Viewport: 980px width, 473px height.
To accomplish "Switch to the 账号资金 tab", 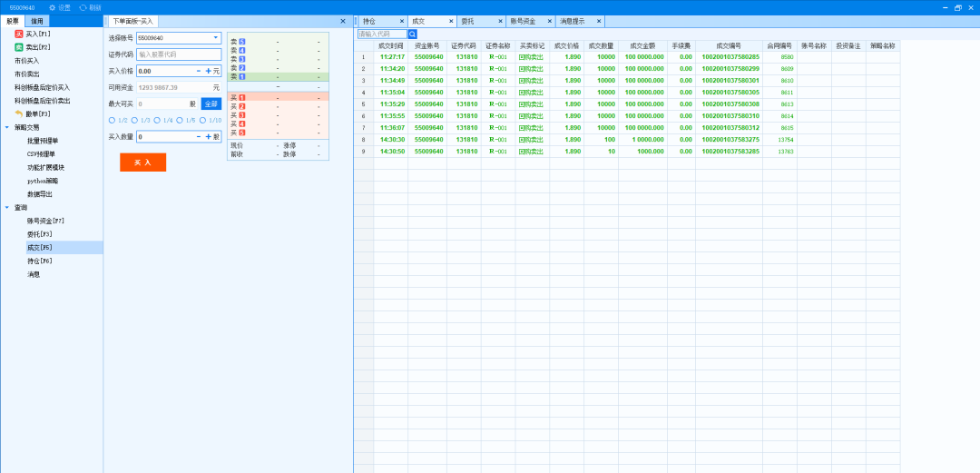I will pos(524,21).
